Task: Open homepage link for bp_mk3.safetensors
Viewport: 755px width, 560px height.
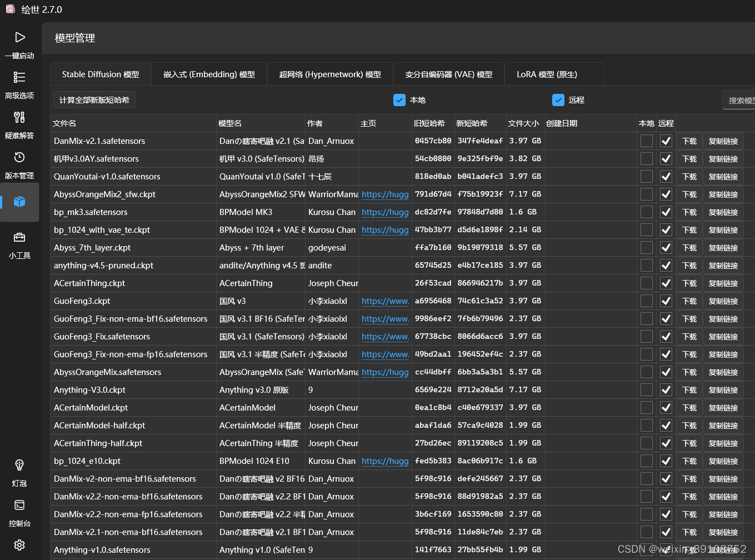Action: pos(385,212)
